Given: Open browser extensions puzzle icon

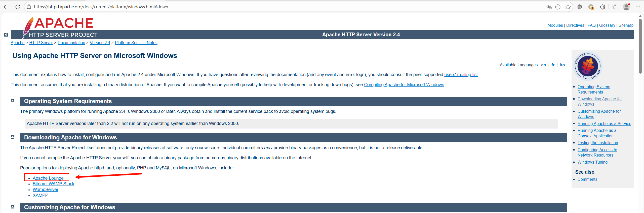Looking at the screenshot, I should pos(602,7).
